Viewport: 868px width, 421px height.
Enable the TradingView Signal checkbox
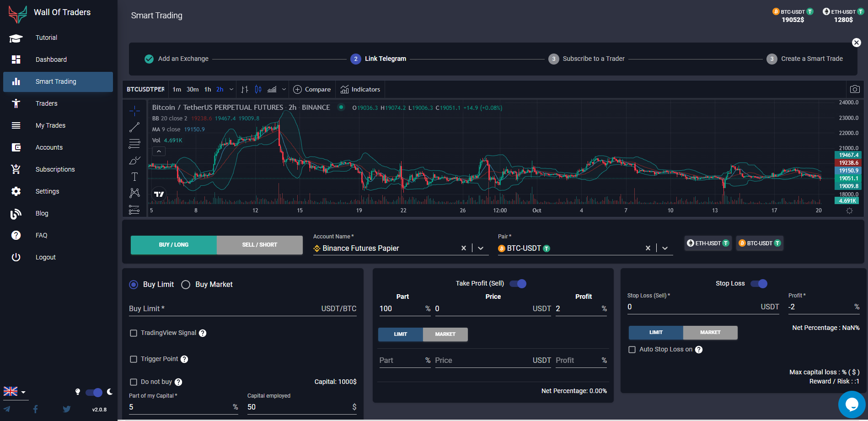tap(134, 333)
